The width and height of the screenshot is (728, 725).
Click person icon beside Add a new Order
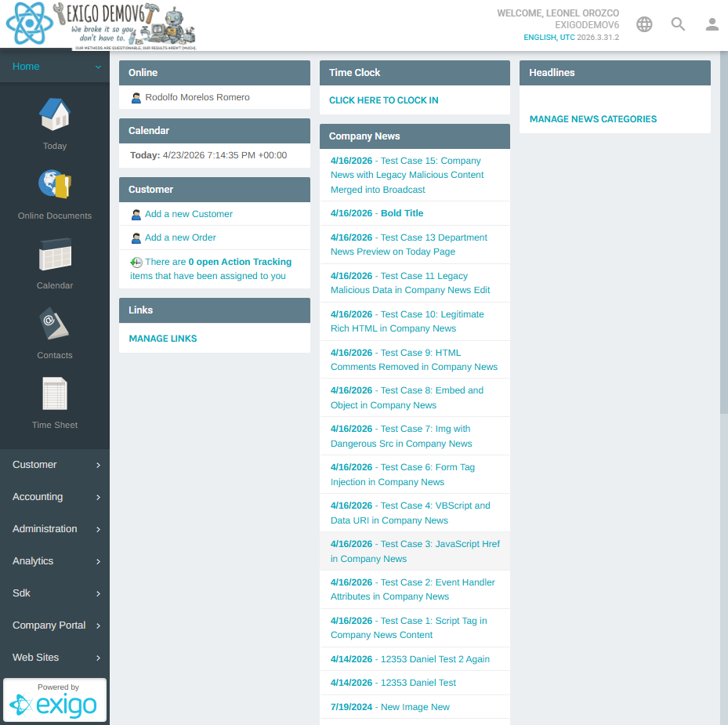coord(136,238)
